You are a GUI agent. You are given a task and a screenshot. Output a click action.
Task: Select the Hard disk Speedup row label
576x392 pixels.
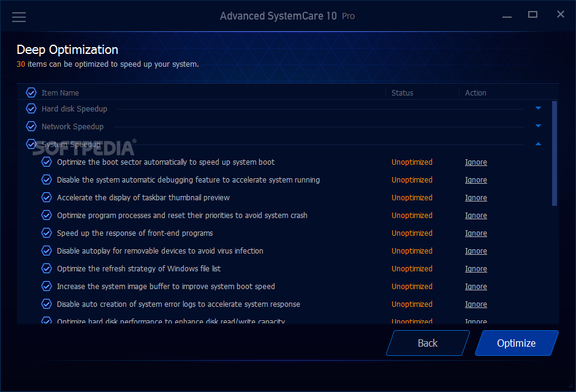point(74,108)
